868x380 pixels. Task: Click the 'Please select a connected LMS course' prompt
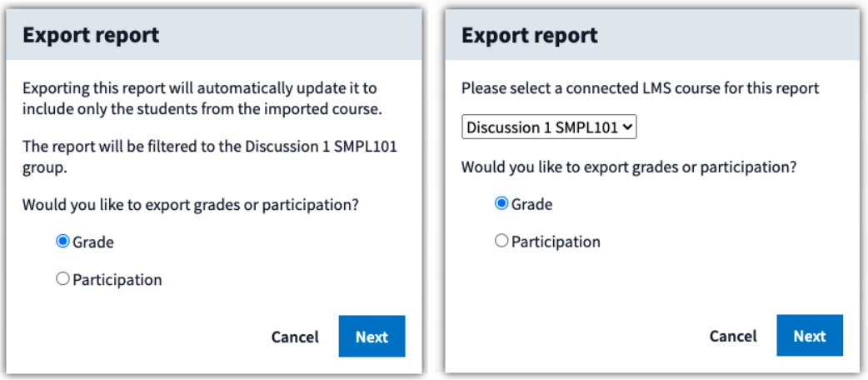641,88
